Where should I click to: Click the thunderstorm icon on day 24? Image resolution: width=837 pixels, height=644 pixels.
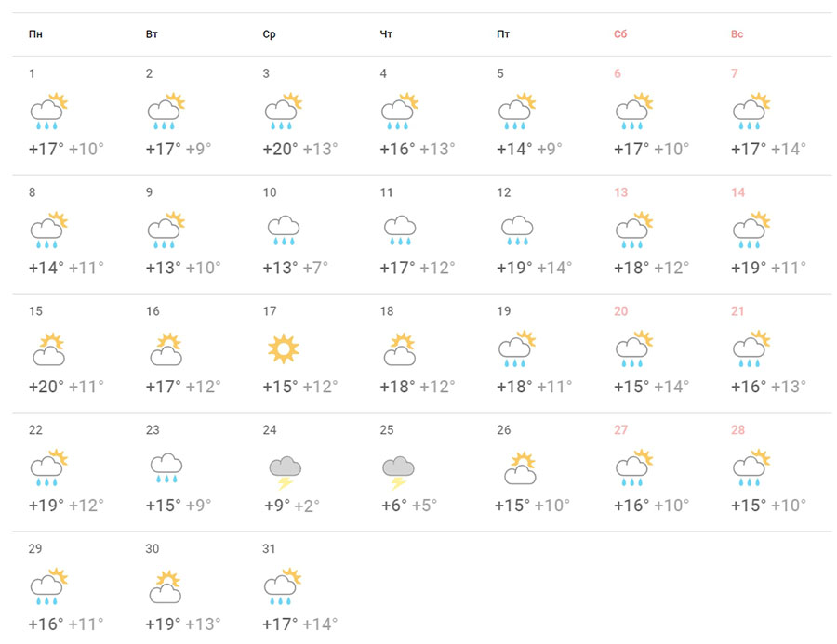click(x=284, y=470)
